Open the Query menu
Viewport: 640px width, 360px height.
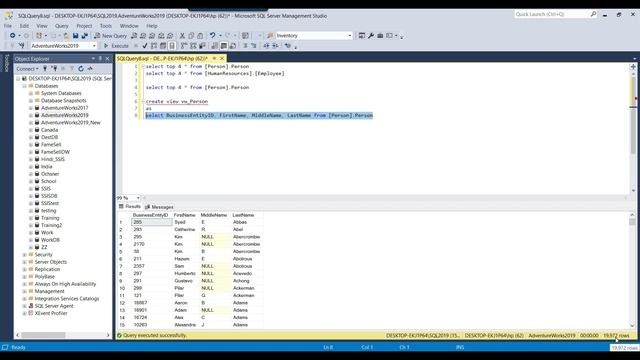[62, 26]
